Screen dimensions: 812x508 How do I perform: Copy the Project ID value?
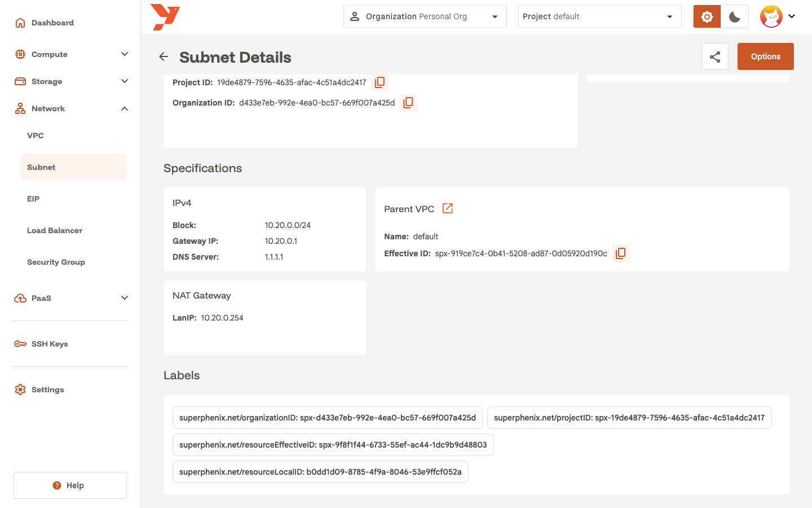[380, 82]
